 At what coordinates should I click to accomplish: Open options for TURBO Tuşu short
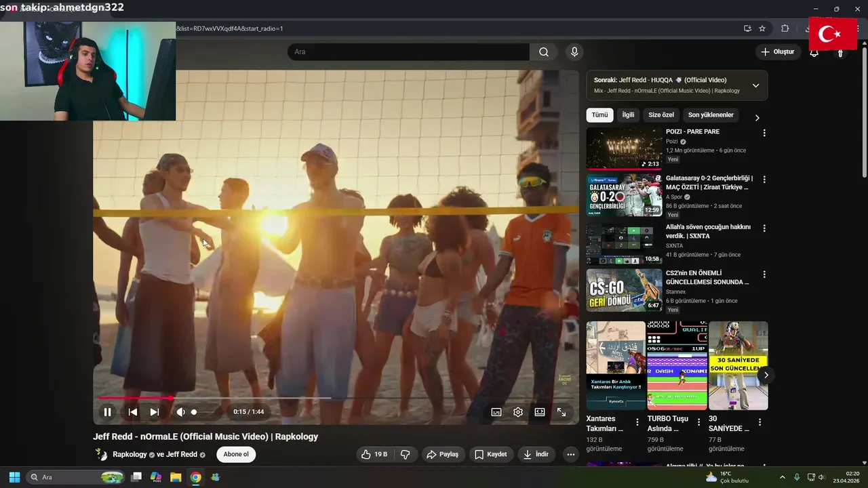coord(698,422)
